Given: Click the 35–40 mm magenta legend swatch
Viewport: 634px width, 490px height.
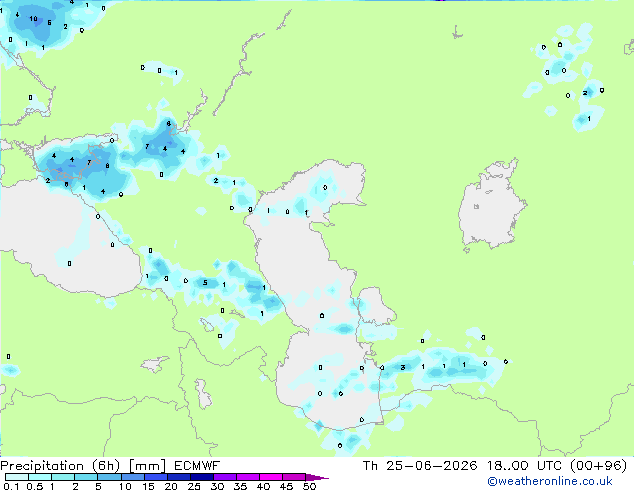Looking at the screenshot, I should (x=247, y=477).
